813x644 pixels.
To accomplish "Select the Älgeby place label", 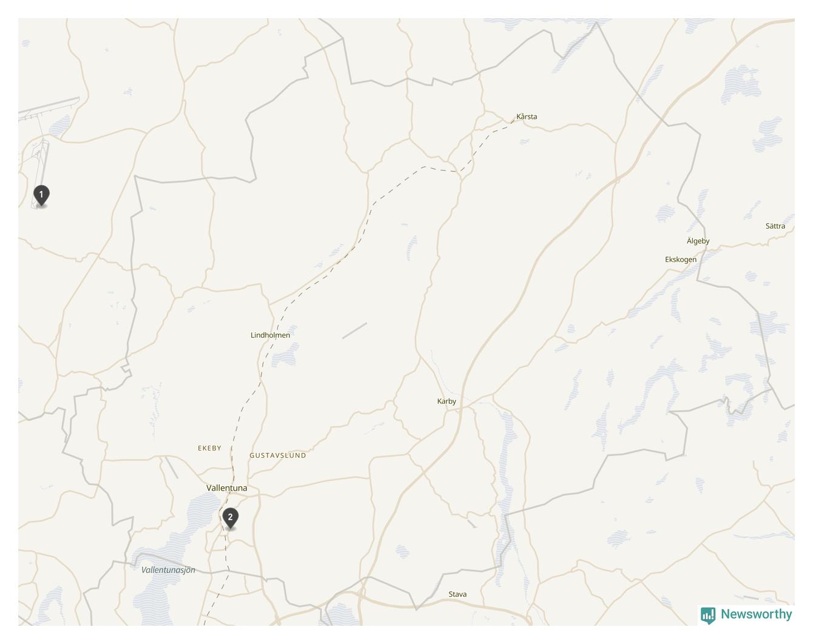I will point(698,241).
